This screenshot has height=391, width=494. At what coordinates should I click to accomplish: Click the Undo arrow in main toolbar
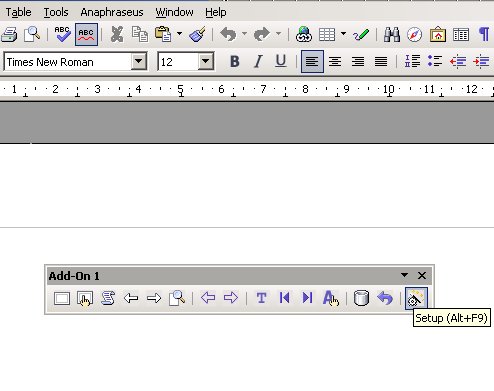tap(228, 34)
